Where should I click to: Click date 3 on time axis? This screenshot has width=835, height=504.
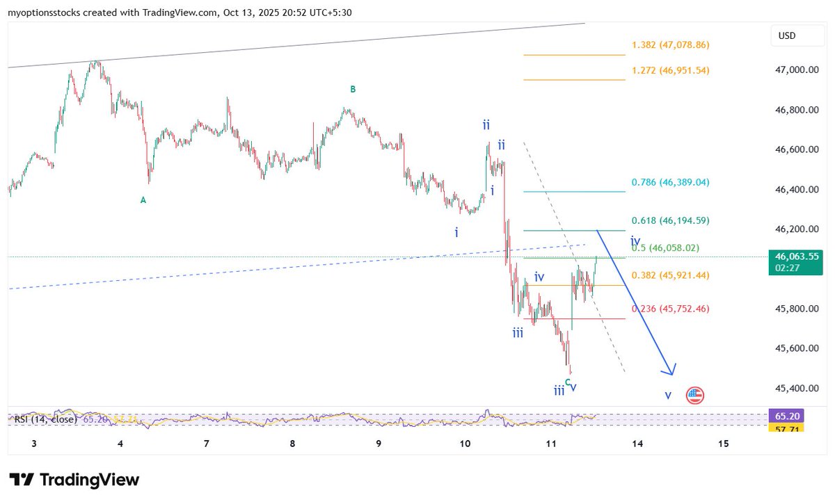[x=35, y=444]
